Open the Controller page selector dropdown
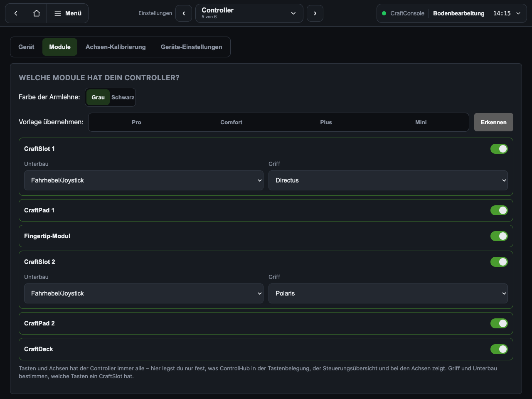 249,13
